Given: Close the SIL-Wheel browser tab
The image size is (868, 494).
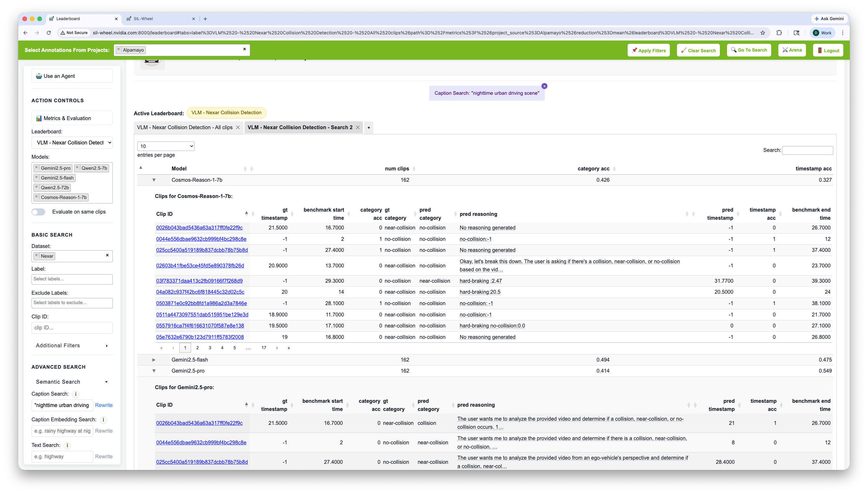Looking at the screenshot, I should click(194, 19).
